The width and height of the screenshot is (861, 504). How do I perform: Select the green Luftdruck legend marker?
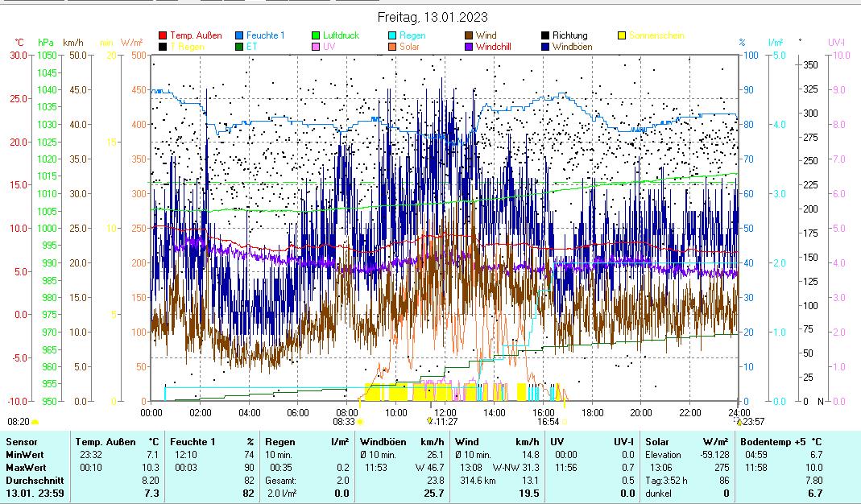[316, 35]
